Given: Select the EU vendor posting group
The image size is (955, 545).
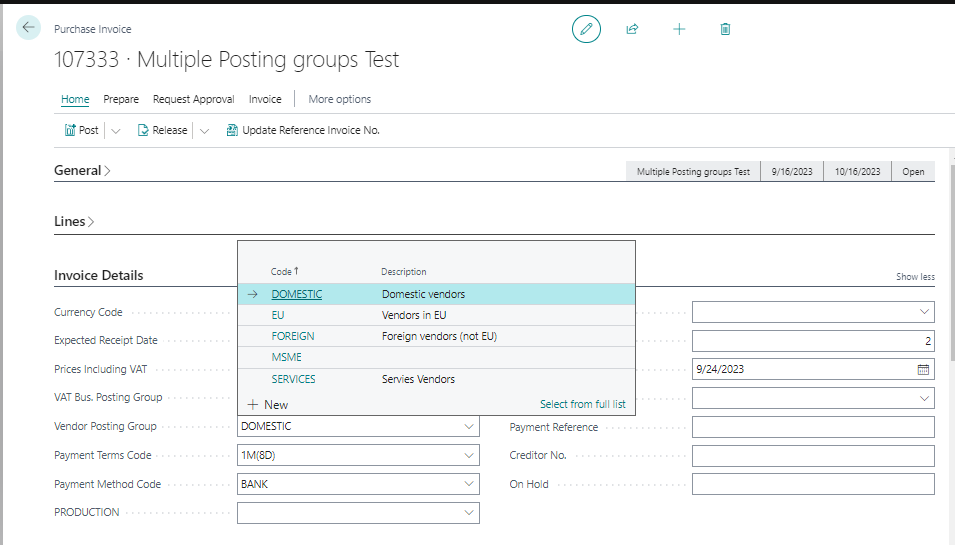Looking at the screenshot, I should (278, 315).
